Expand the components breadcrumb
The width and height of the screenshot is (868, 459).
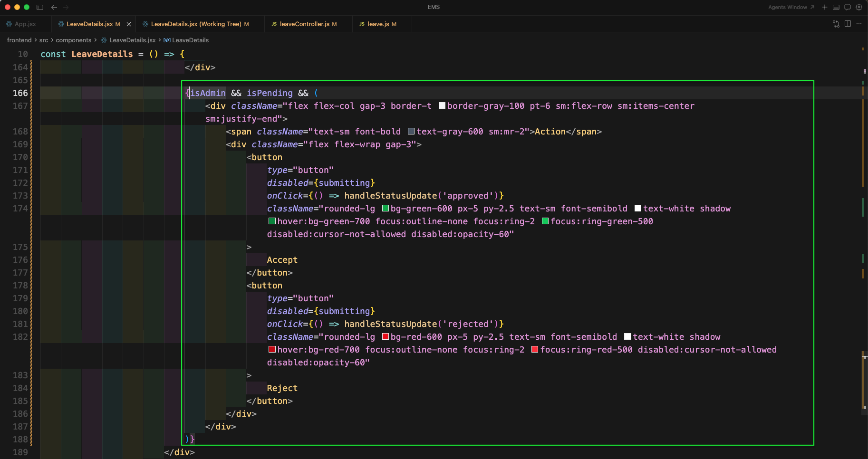click(x=73, y=40)
